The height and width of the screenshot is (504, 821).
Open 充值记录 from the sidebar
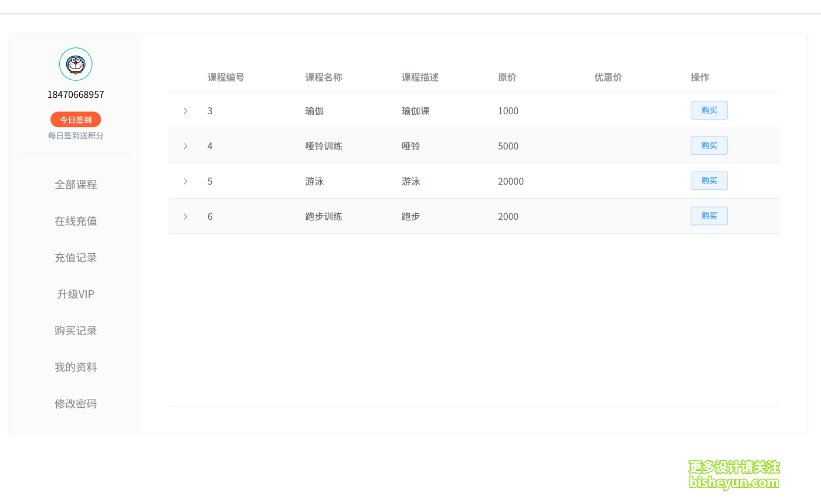point(75,257)
